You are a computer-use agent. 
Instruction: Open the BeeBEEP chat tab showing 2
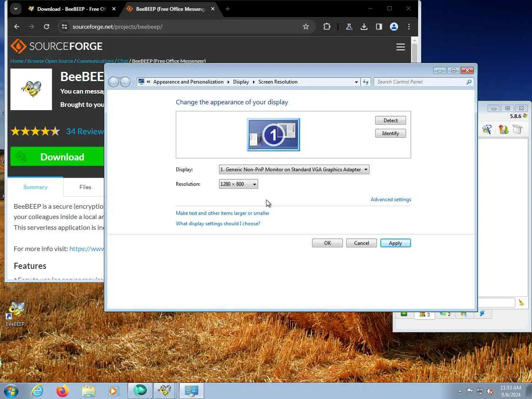[445, 314]
